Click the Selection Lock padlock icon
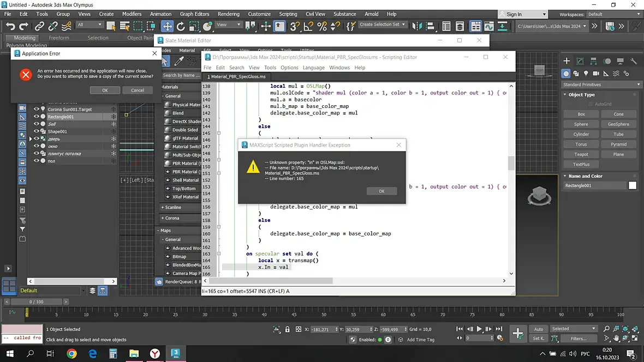This screenshot has height=362, width=644. point(288,329)
